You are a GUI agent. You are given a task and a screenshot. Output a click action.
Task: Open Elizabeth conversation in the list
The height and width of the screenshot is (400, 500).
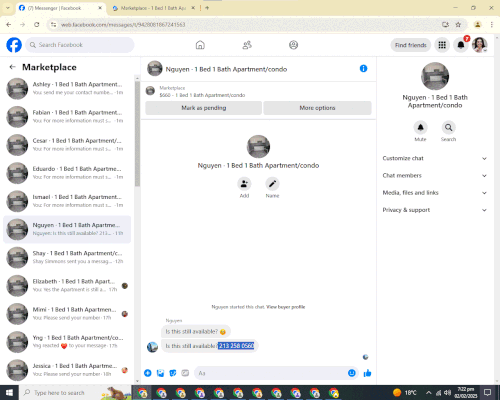click(67, 286)
